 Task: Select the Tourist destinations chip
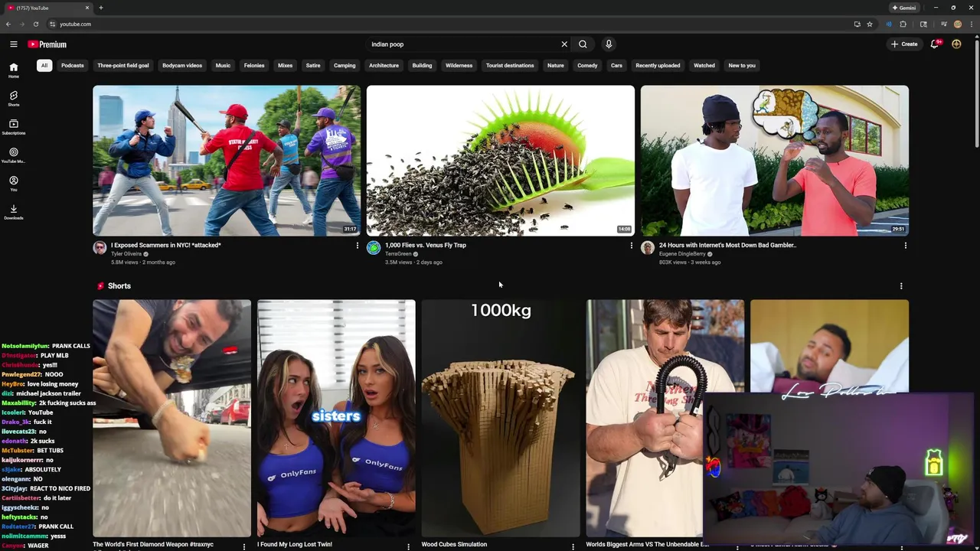[510, 66]
